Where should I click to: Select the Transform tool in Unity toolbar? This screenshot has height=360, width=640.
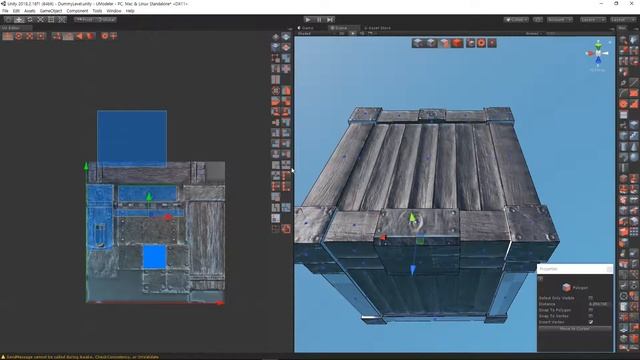pyautogui.click(x=61, y=20)
